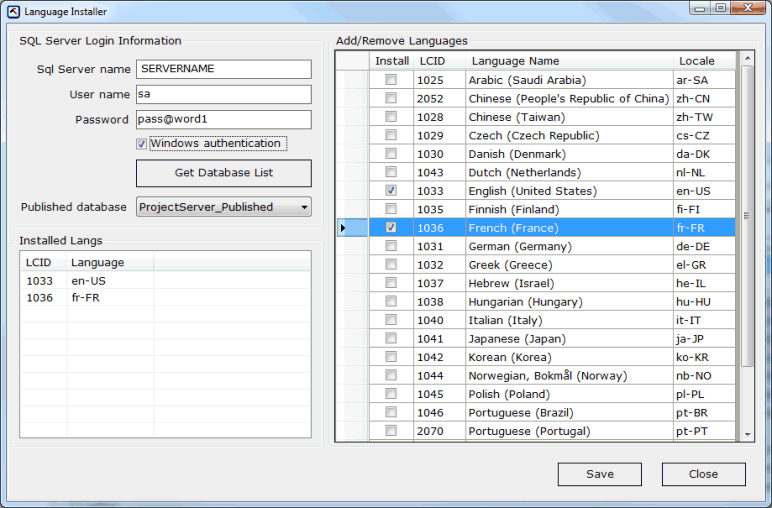Enable Install for Danish (Denmark)
The height and width of the screenshot is (508, 772).
(391, 154)
